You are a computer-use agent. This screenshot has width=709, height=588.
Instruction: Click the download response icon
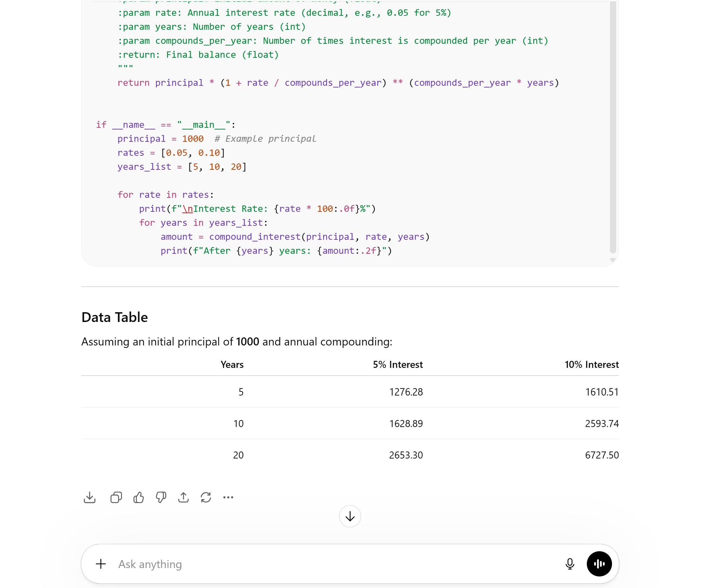click(x=90, y=497)
